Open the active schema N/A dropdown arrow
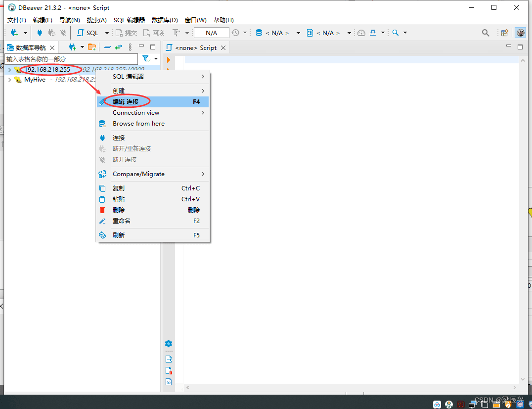The height and width of the screenshot is (409, 532). tap(349, 33)
